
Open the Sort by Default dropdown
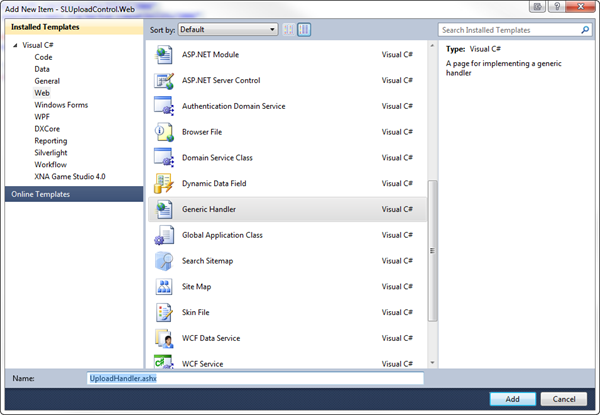pos(228,29)
